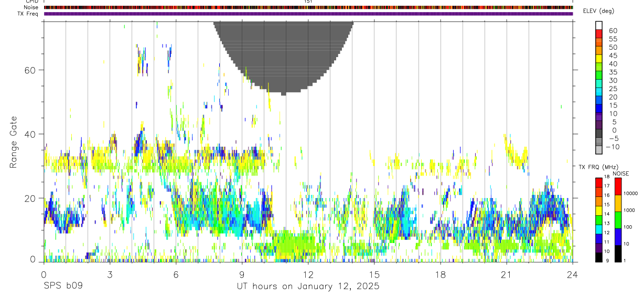Screen dimensions: 644x297
Task: Click the yellow segment of the TX FRQ bar
Action: 599,211
